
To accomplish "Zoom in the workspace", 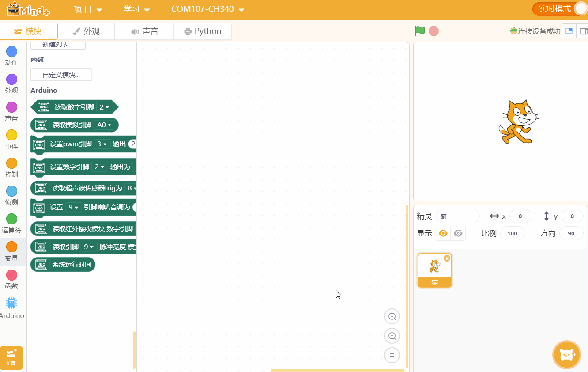I will pos(392,316).
